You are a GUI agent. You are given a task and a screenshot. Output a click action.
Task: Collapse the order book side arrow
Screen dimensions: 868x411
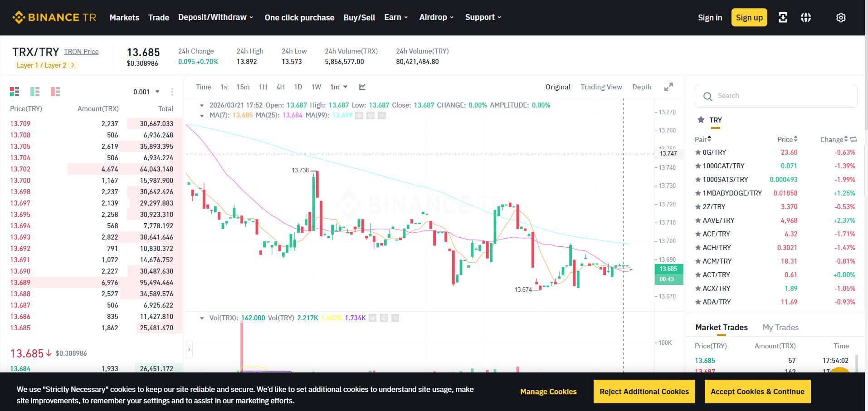click(189, 349)
